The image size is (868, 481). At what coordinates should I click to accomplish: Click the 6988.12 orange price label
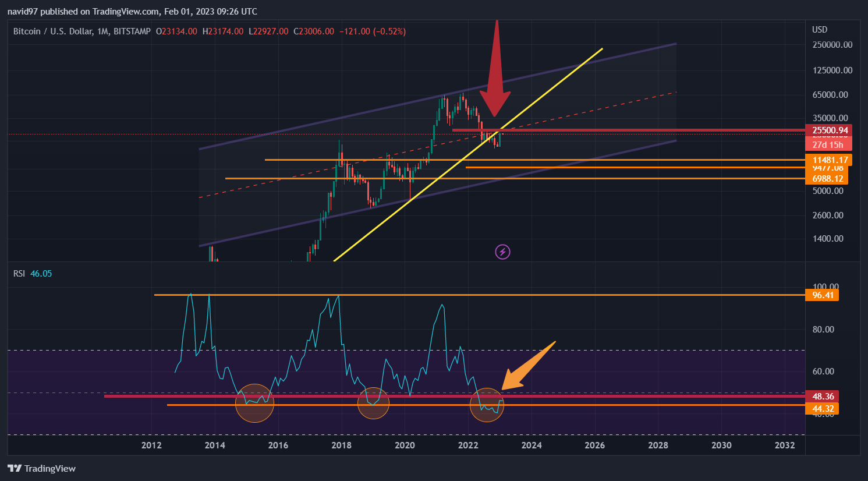[x=827, y=179]
